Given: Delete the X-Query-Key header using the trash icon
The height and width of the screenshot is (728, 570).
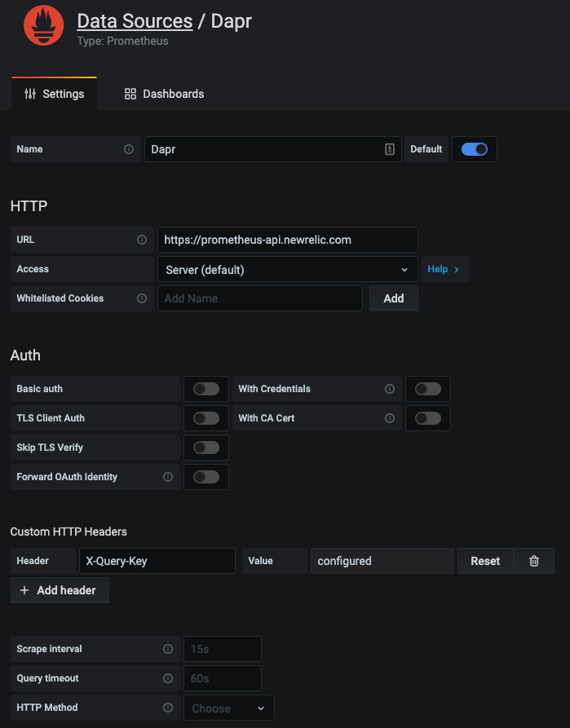Looking at the screenshot, I should pos(534,561).
